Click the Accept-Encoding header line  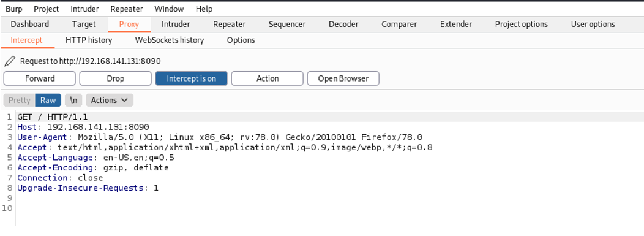tap(93, 168)
